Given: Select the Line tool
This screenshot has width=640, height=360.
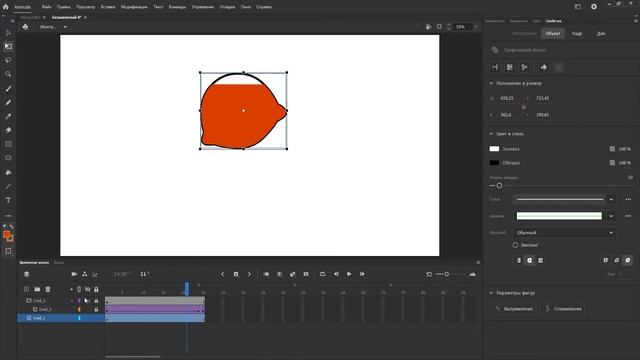Looking at the screenshot, I should (x=8, y=186).
